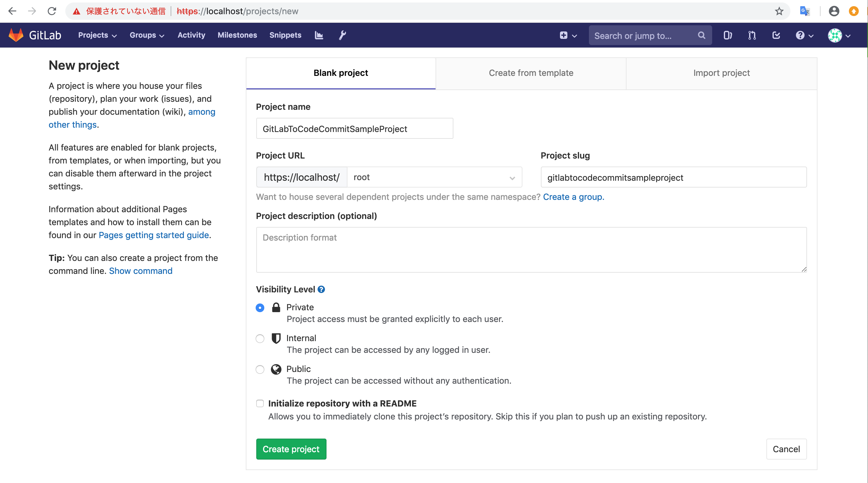Select the Private visibility radio button
This screenshot has height=483, width=868.
point(259,308)
